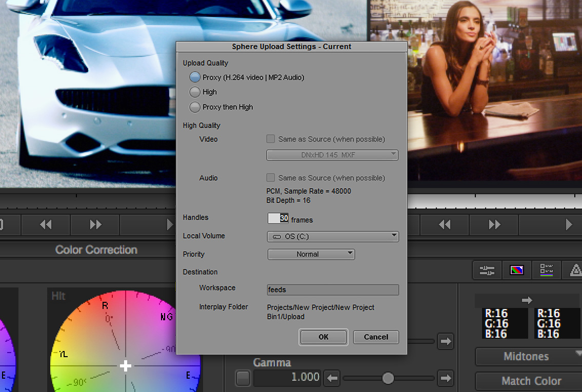The image size is (582, 392).
Task: Click the Interplay Folder path text
Action: (x=320, y=312)
